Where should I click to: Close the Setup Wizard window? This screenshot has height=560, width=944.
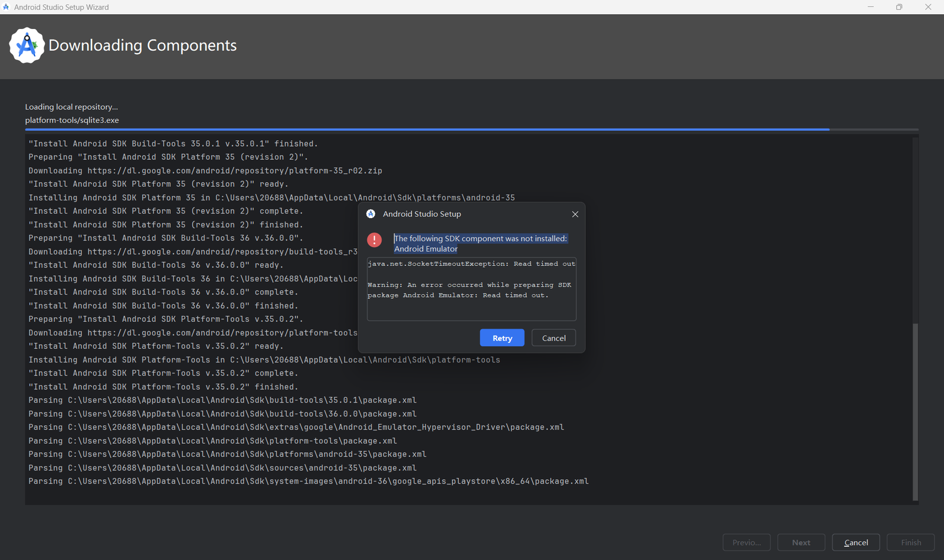coord(928,7)
